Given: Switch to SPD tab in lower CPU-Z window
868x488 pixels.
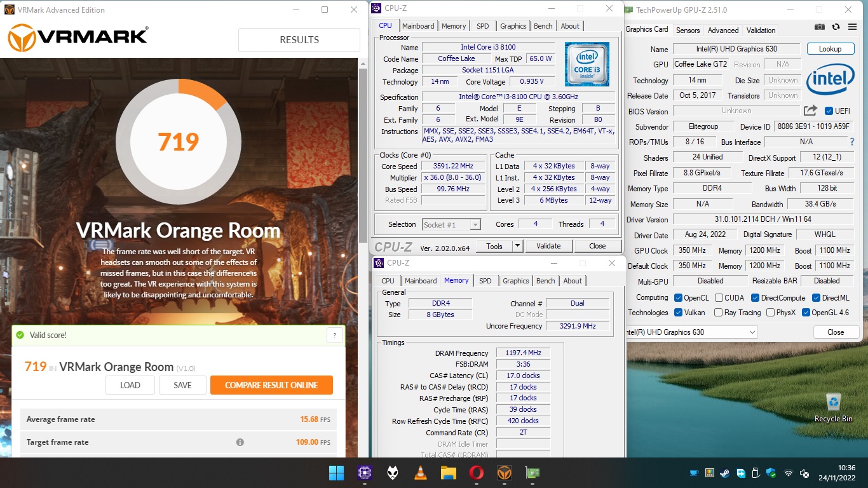Looking at the screenshot, I should tap(485, 281).
